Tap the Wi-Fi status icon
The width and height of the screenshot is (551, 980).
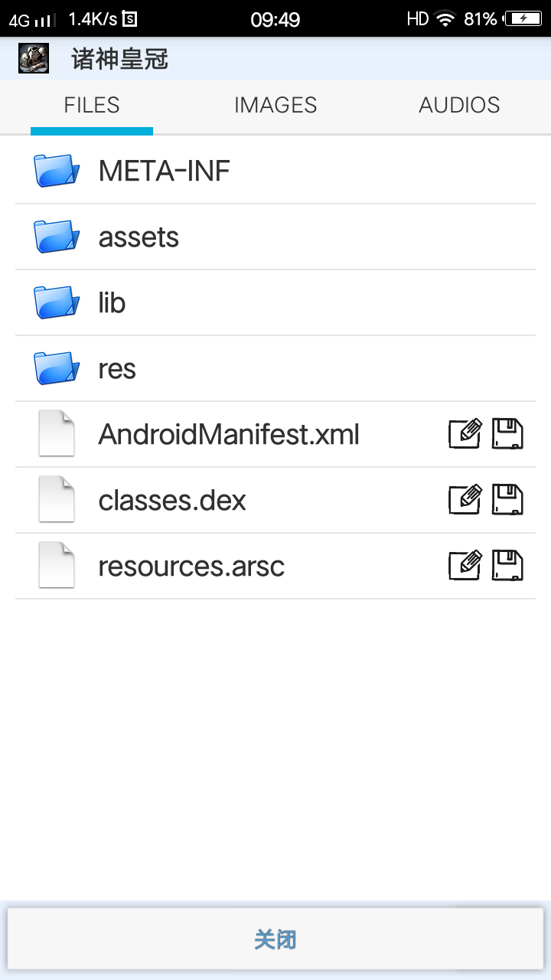click(x=445, y=19)
